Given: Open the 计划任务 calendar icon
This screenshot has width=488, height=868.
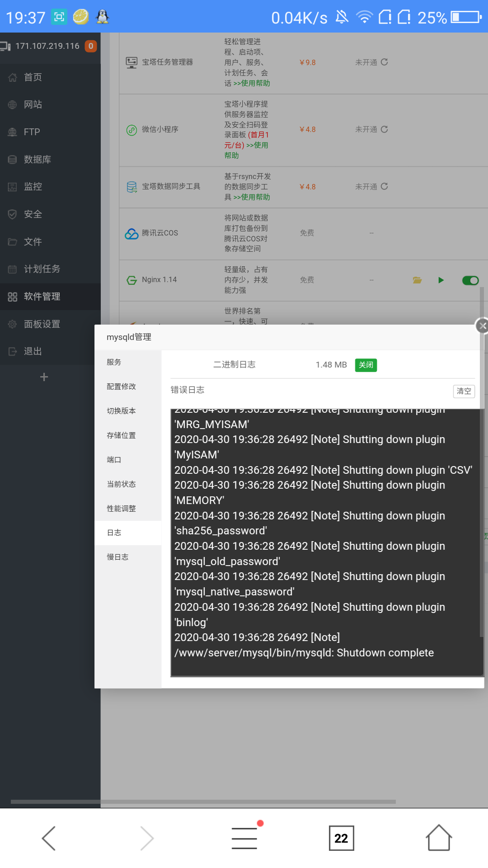Looking at the screenshot, I should coord(12,269).
